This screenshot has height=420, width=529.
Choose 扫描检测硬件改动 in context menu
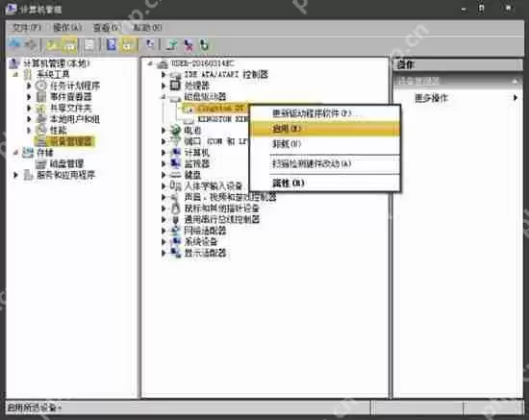coord(324,163)
